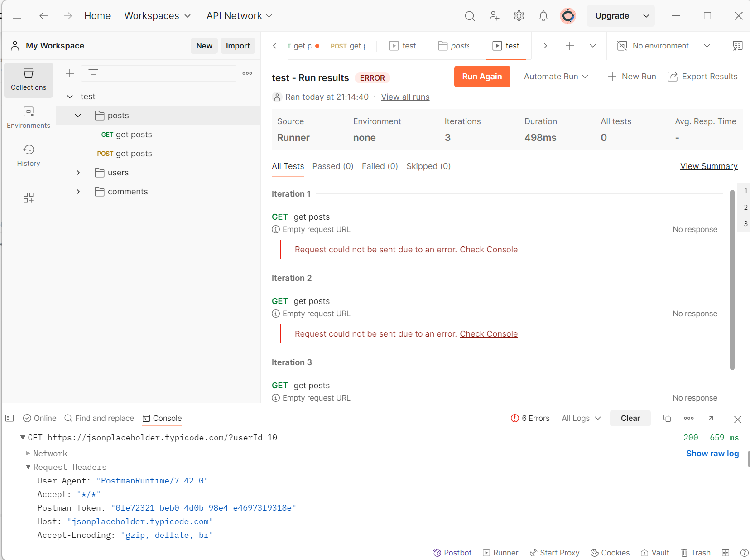Open the notifications bell
750x560 pixels.
pyautogui.click(x=543, y=16)
